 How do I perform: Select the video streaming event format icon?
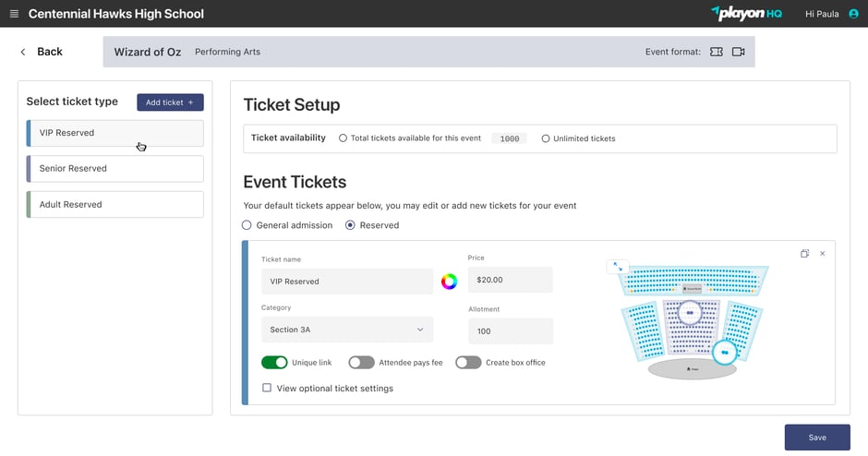tap(739, 52)
